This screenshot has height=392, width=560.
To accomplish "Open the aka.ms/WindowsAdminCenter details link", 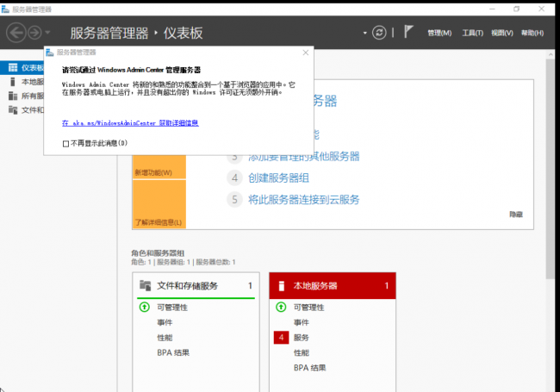I will [x=130, y=123].
